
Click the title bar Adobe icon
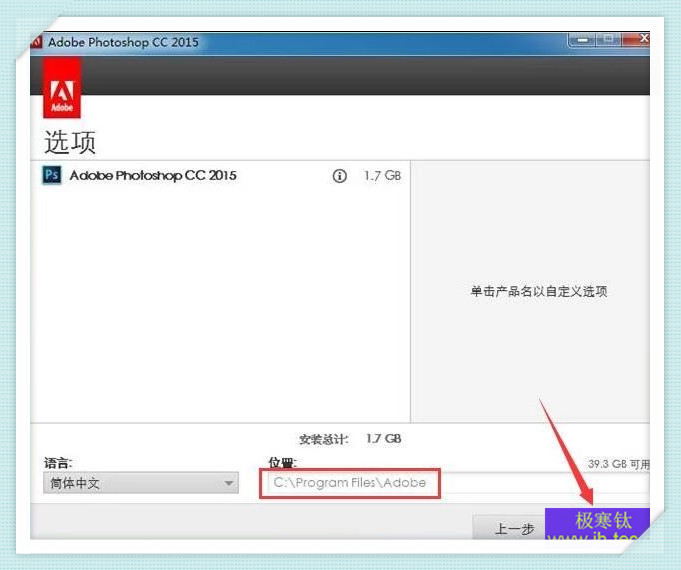tap(36, 42)
